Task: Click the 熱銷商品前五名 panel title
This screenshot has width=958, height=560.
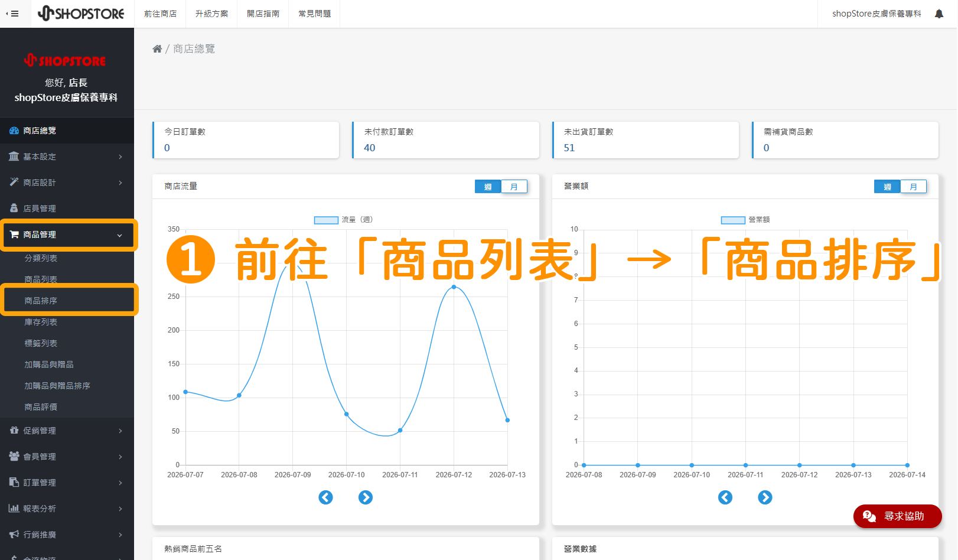Action: click(193, 549)
